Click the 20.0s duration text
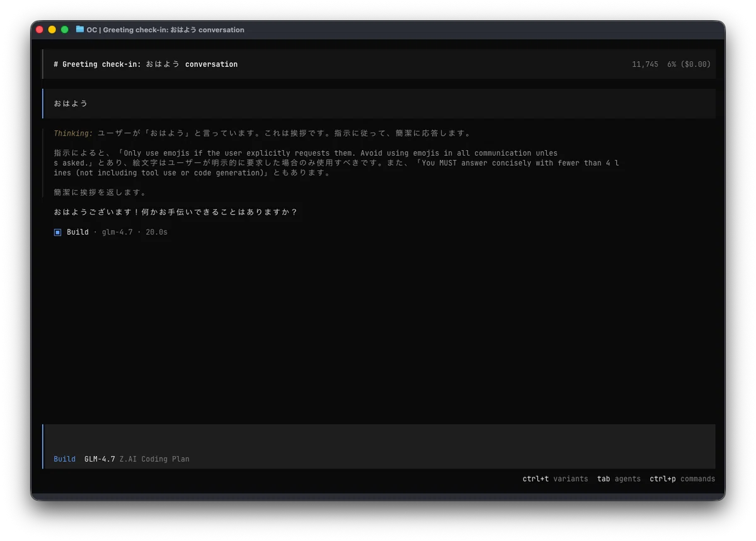Viewport: 756px width, 541px height. [x=156, y=232]
